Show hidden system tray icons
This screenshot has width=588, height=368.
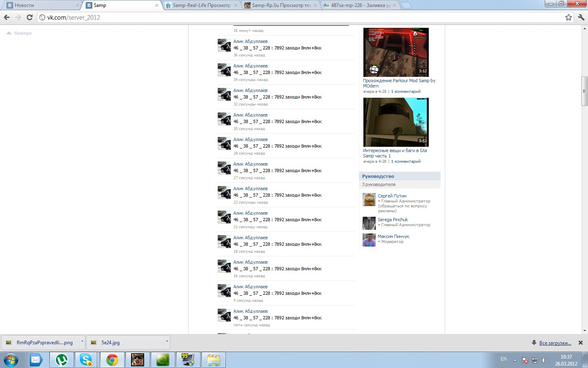point(515,360)
